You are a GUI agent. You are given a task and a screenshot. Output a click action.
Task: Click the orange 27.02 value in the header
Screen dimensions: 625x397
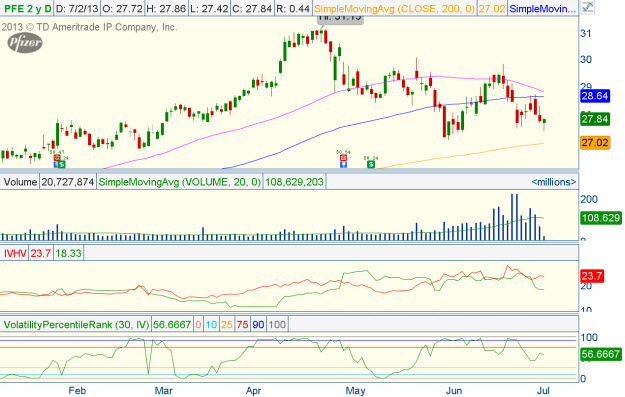tap(492, 8)
